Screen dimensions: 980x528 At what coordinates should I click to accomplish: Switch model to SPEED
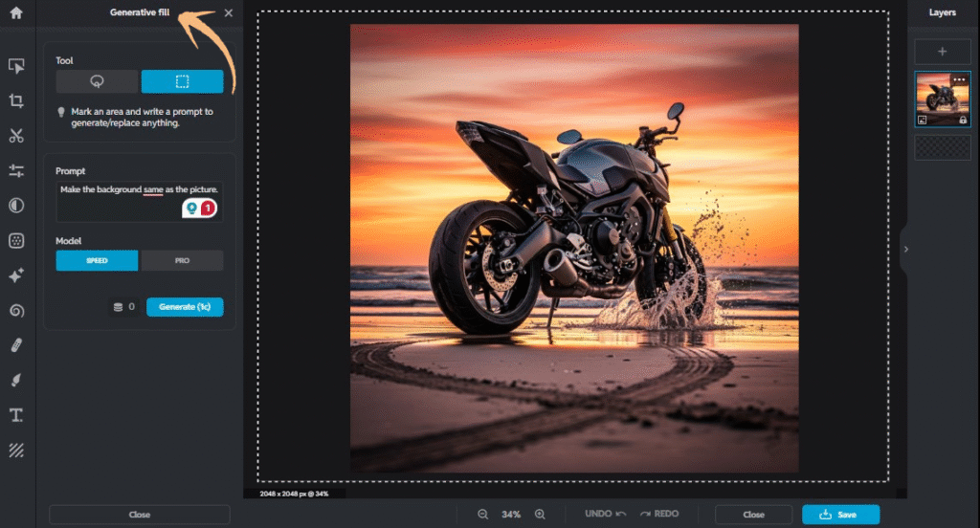coord(97,260)
